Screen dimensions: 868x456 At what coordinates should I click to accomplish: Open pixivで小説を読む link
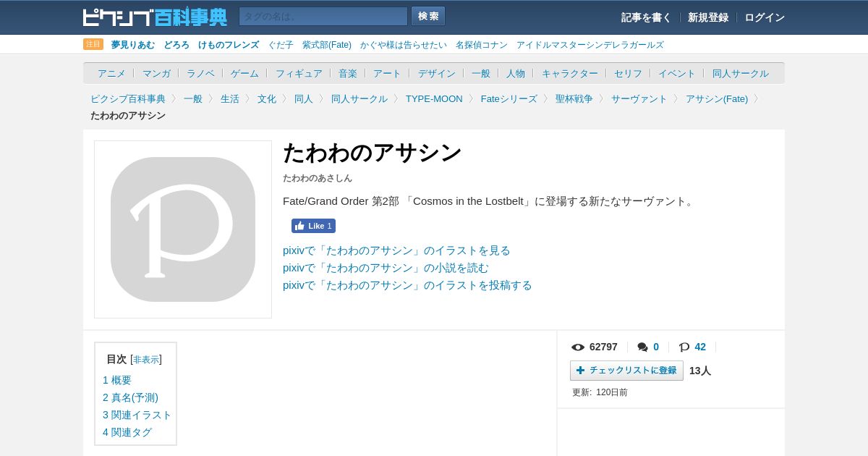386,268
